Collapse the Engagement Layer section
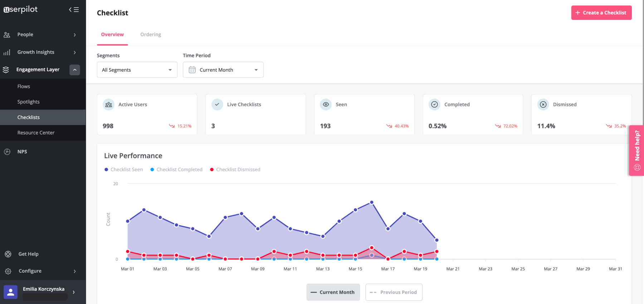The height and width of the screenshot is (304, 644). 75,70
